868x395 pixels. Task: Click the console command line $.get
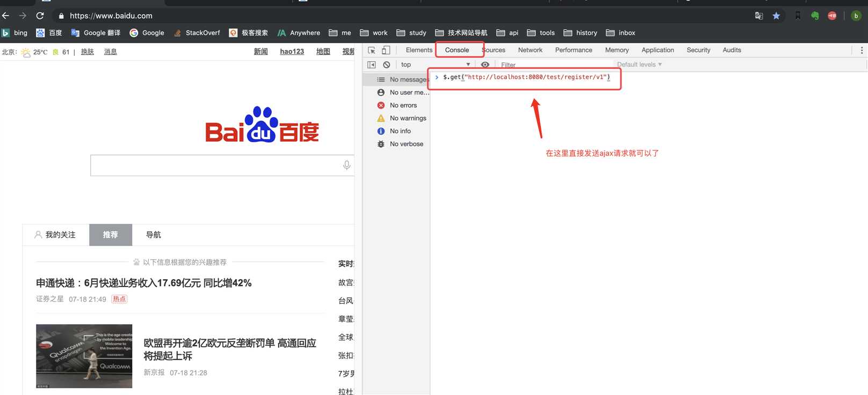(x=526, y=77)
